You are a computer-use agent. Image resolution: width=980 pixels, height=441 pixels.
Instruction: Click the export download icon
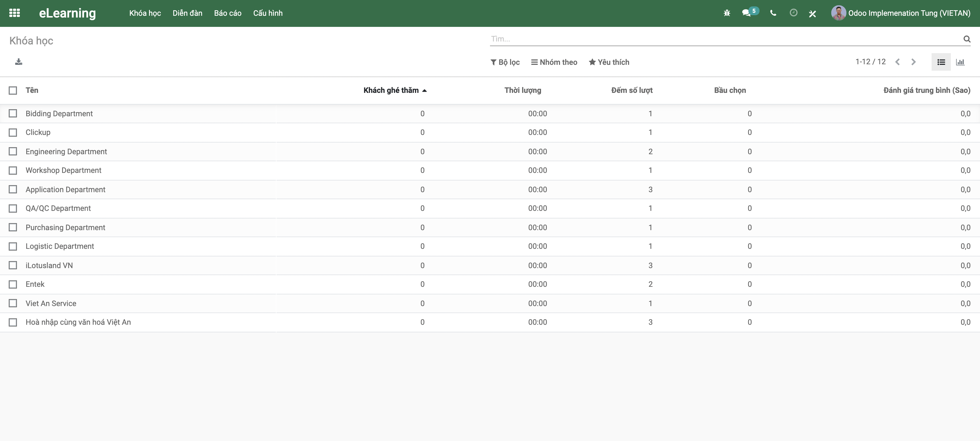19,62
